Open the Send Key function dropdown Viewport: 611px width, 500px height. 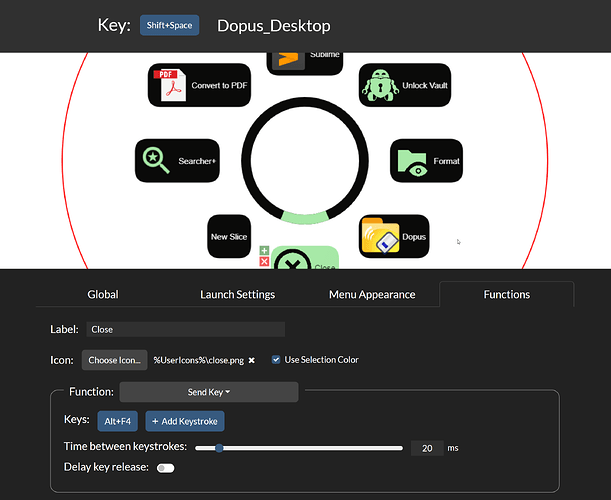[x=208, y=392]
